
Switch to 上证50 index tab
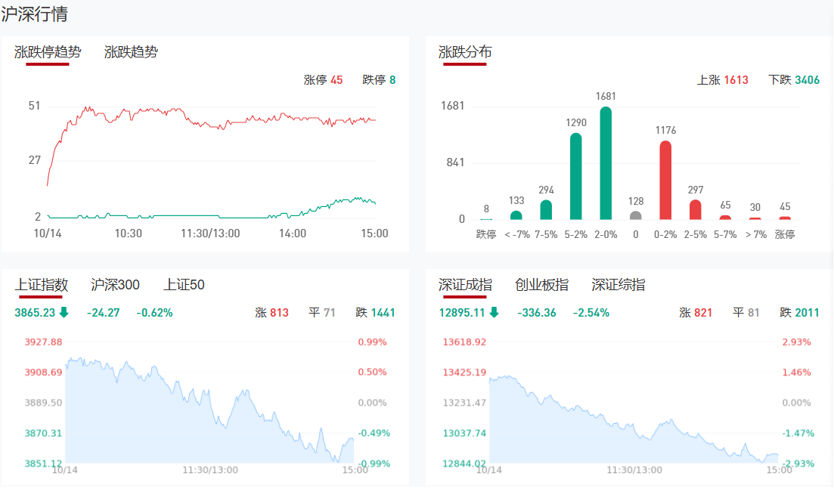(184, 285)
